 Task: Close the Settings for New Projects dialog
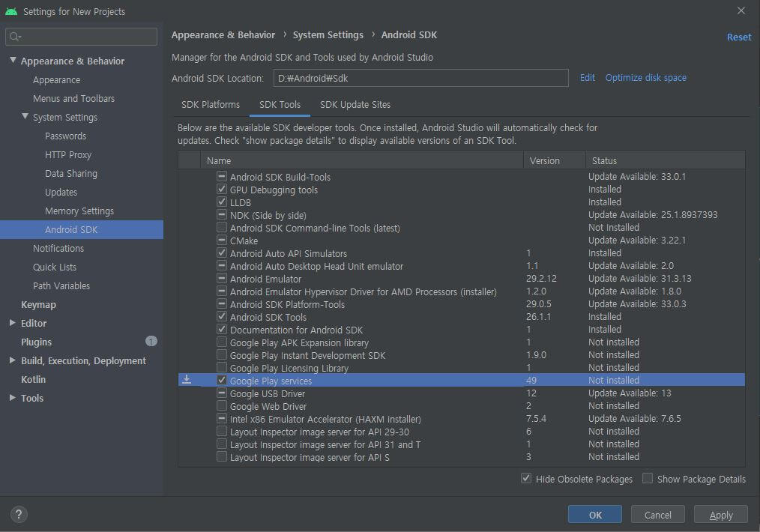[741, 10]
